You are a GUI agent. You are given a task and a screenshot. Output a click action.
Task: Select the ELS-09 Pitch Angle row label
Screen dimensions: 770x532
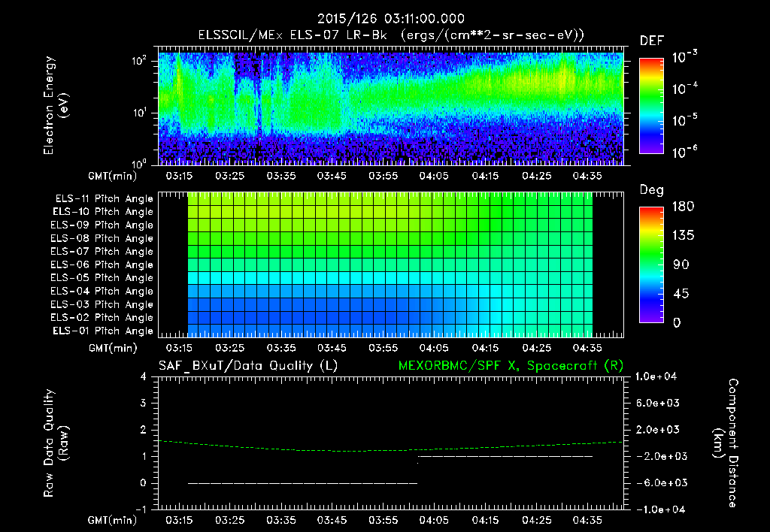coord(102,225)
